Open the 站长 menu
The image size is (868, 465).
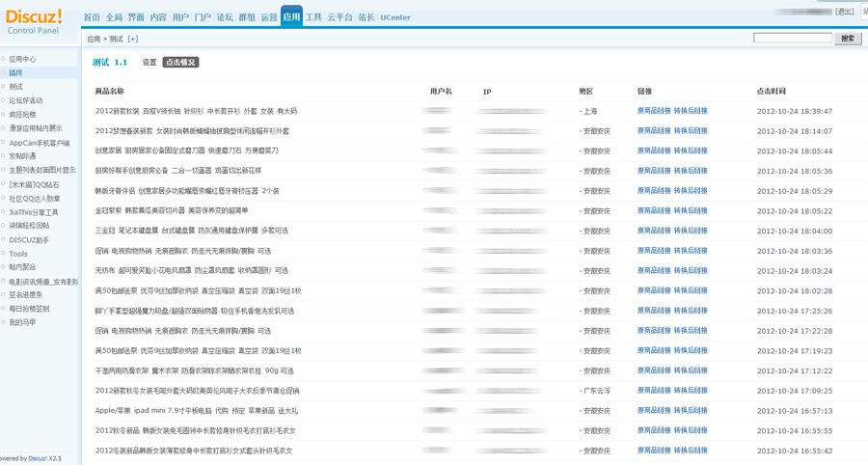(366, 17)
